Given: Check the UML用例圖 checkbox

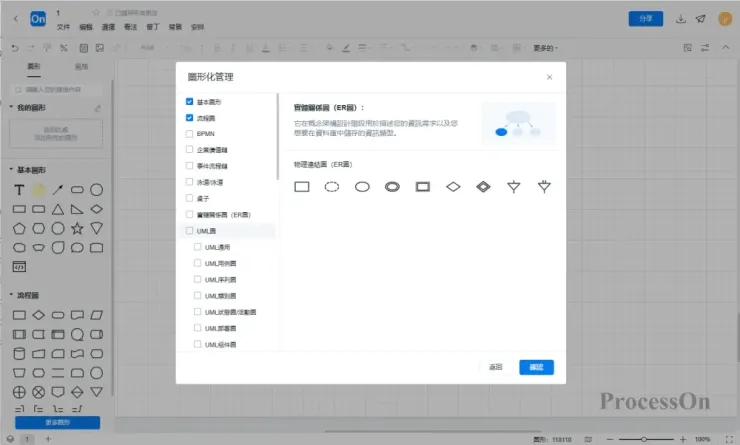Looking at the screenshot, I should tap(198, 263).
